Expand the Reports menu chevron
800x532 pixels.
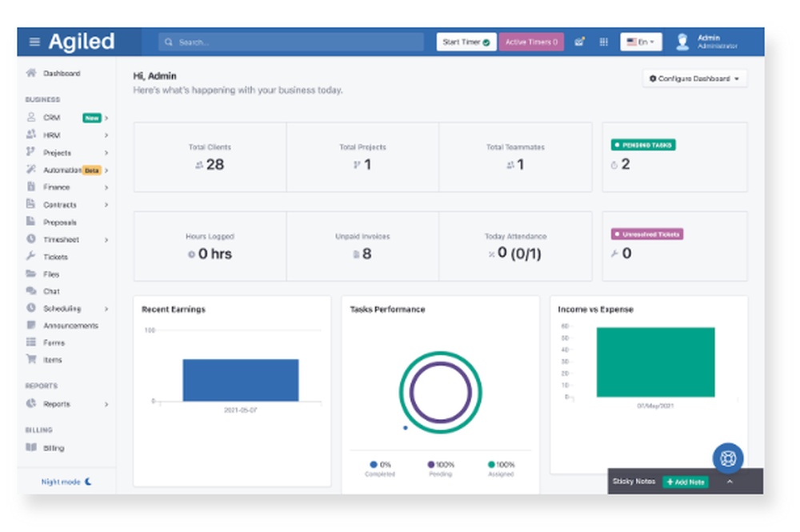(106, 404)
